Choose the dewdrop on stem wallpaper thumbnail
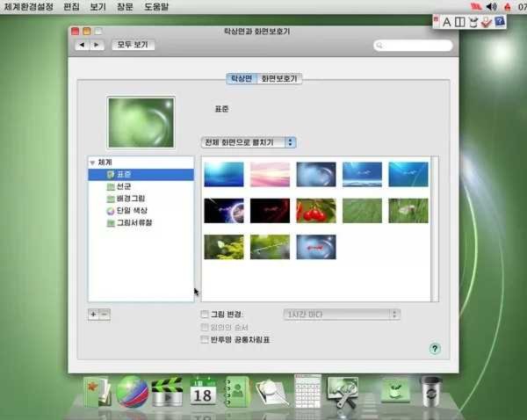 [270, 247]
